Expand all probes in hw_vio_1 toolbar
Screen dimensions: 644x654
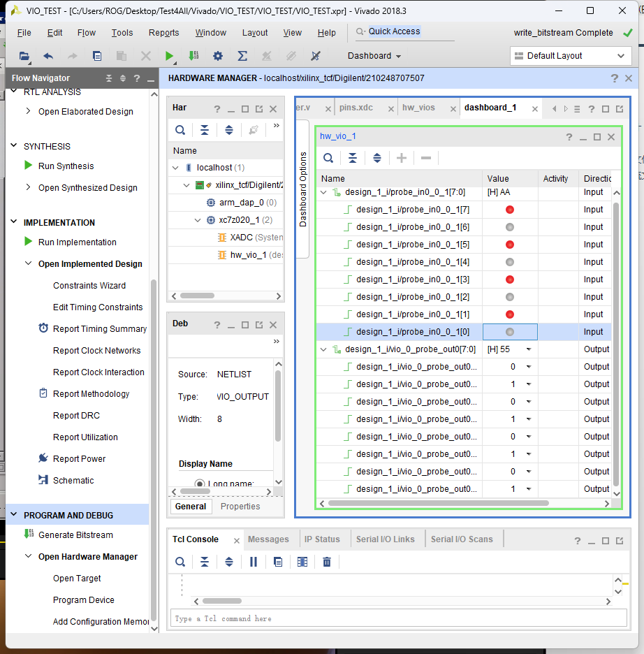(x=377, y=158)
